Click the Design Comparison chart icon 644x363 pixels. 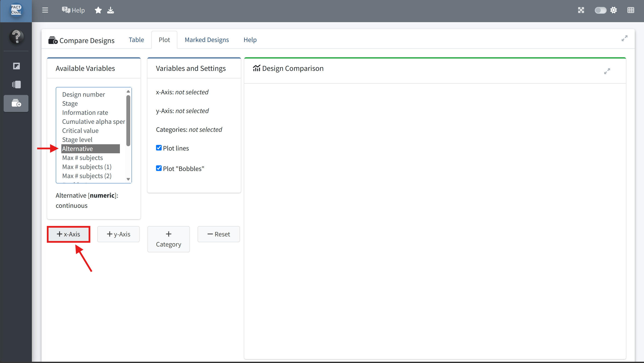pyautogui.click(x=257, y=68)
